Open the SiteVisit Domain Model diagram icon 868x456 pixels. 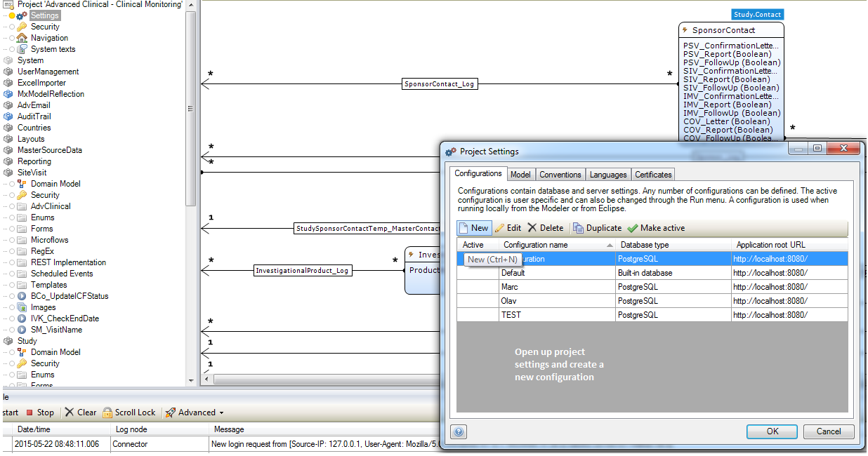click(22, 184)
